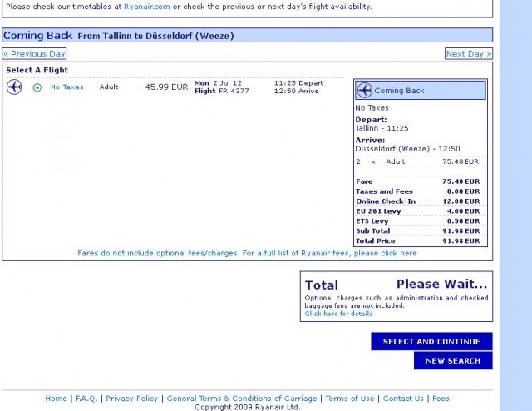Click the No Taxes fare label
Screen dimensions: 532x411
(67, 87)
